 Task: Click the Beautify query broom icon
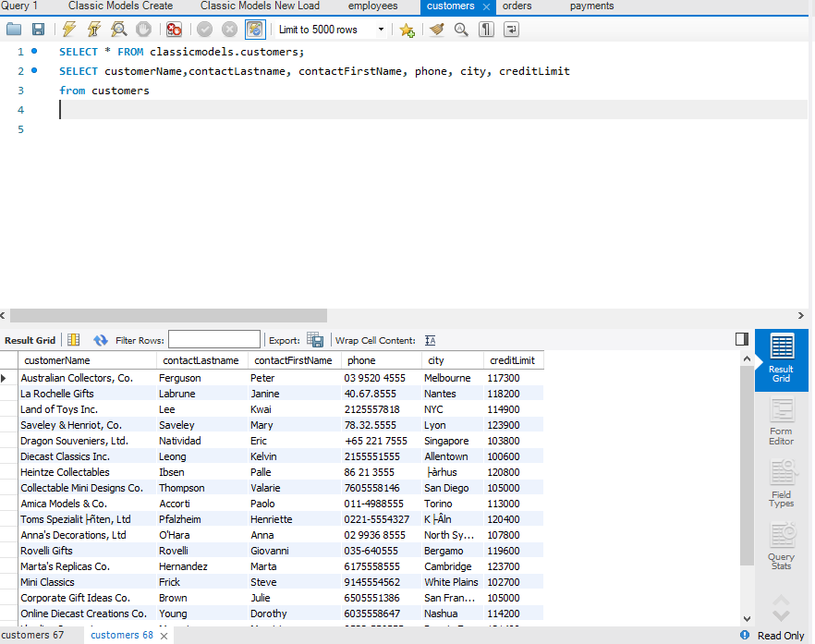[x=437, y=30]
